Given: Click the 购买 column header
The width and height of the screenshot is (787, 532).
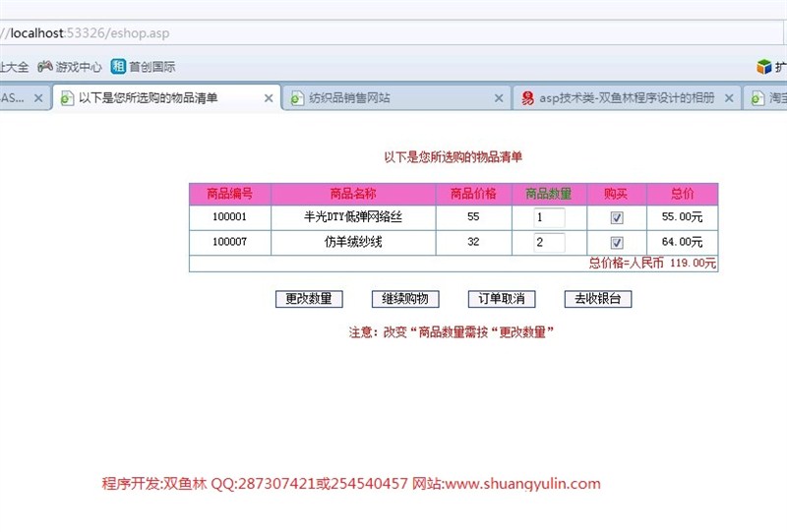Looking at the screenshot, I should point(616,194).
